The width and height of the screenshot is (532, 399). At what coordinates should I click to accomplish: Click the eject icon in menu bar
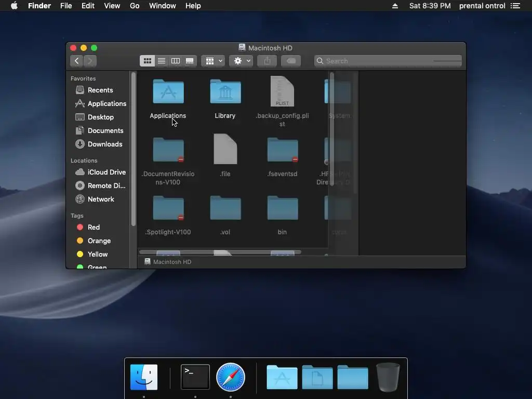pos(395,6)
